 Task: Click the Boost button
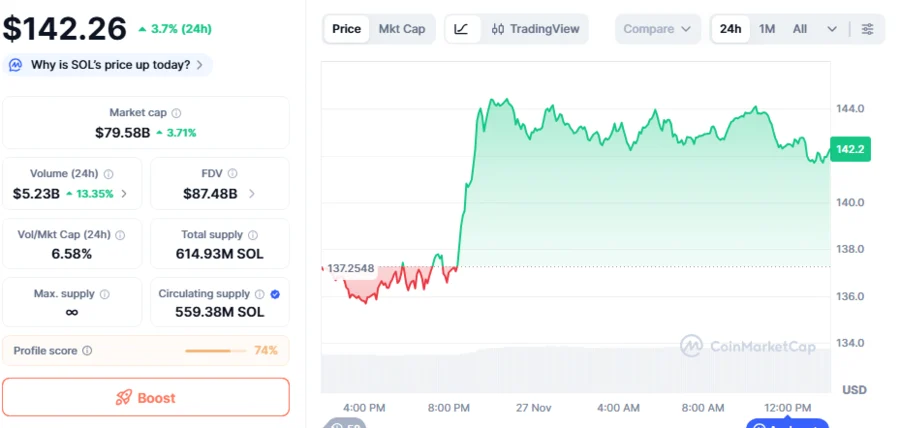click(146, 397)
